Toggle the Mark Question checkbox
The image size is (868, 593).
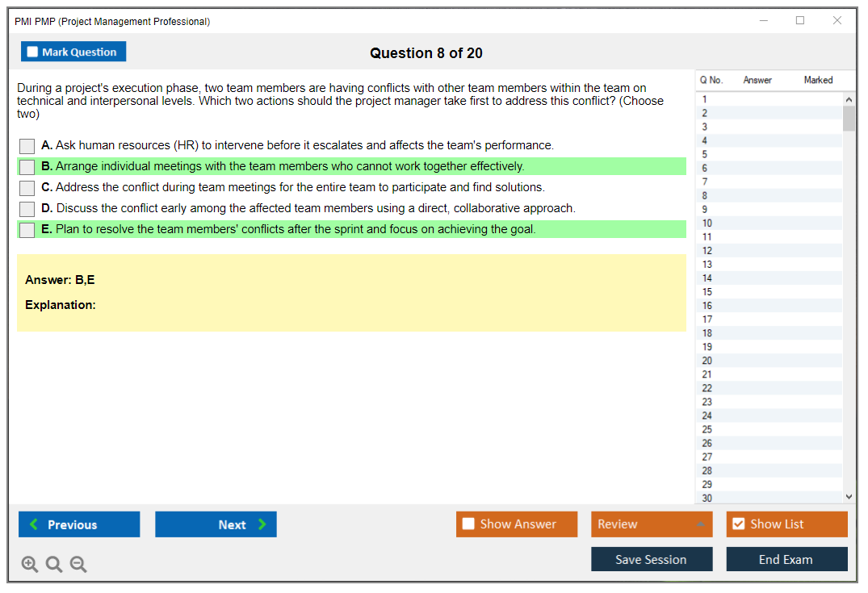[x=33, y=52]
